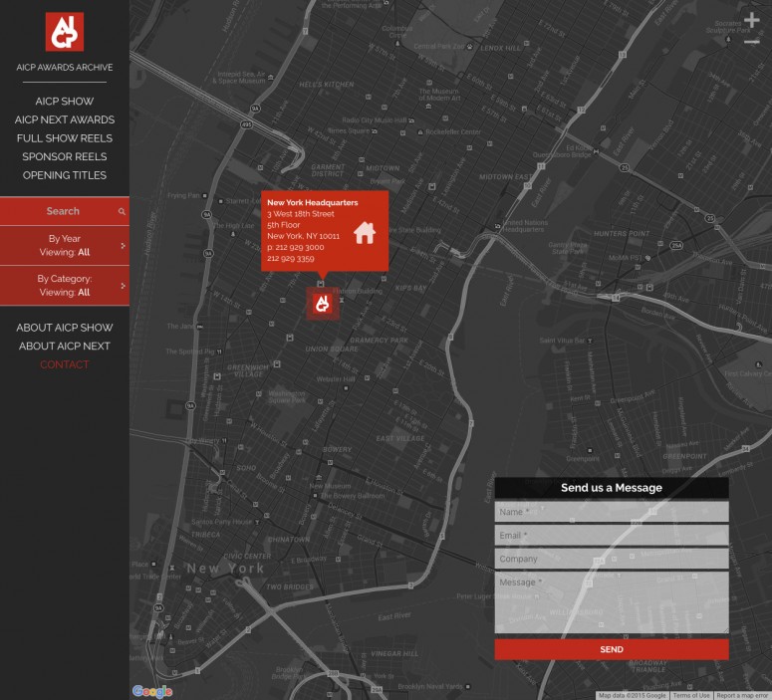Click the 3 West 18th Street address line
Screen dimensions: 772x700
tap(300, 214)
